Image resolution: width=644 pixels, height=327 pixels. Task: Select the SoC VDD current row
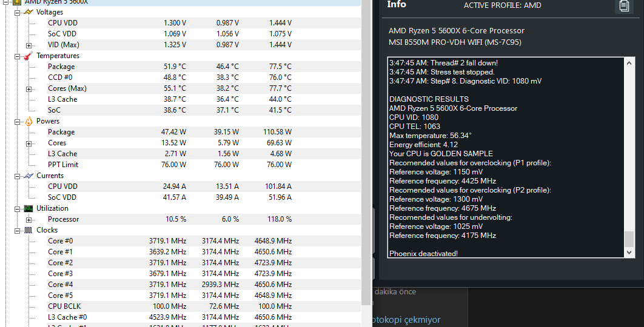tap(203, 197)
